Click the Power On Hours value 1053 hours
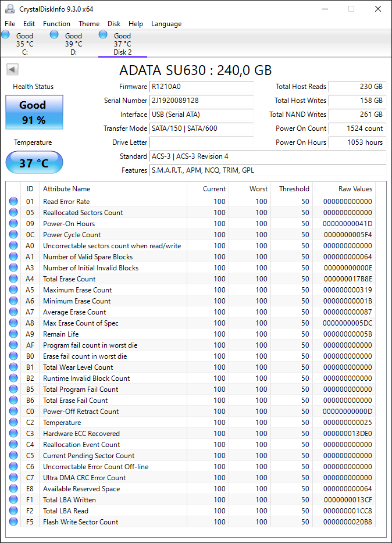This screenshot has height=543, width=392. click(357, 142)
